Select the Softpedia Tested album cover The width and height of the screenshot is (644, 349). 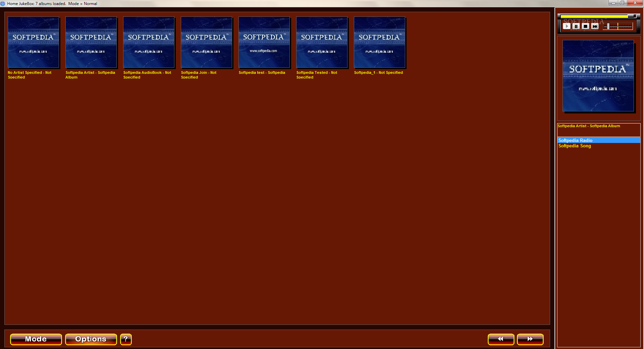click(322, 42)
